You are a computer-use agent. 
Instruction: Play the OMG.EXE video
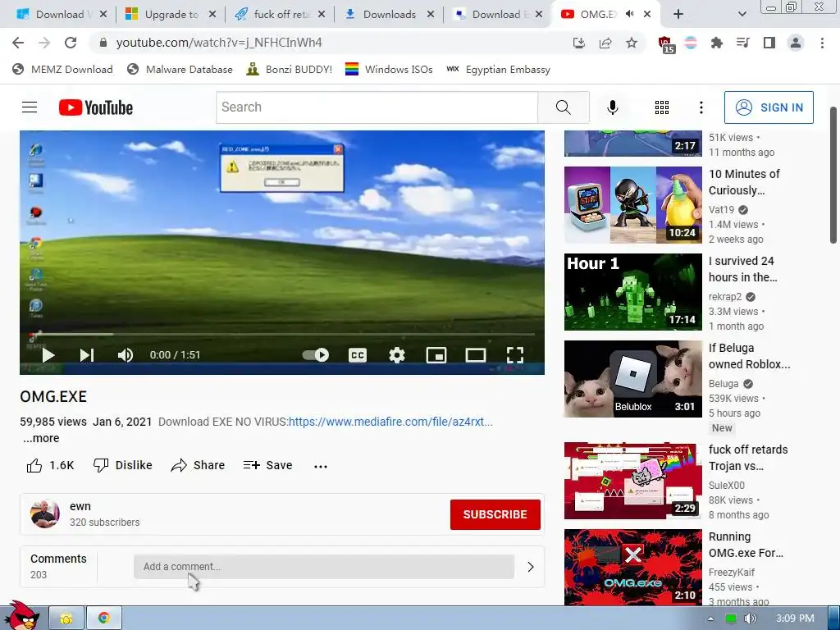pos(48,354)
